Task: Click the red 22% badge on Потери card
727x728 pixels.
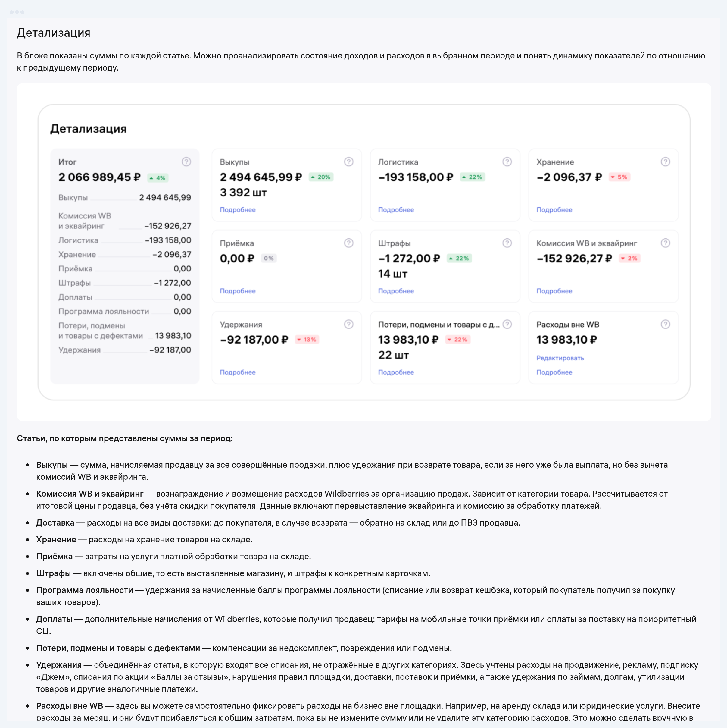Action: click(458, 340)
